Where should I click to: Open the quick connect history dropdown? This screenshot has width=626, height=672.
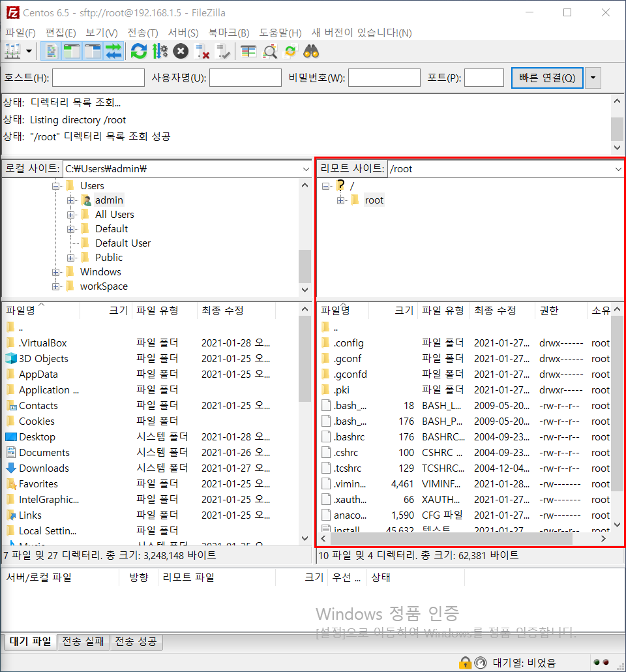[593, 78]
